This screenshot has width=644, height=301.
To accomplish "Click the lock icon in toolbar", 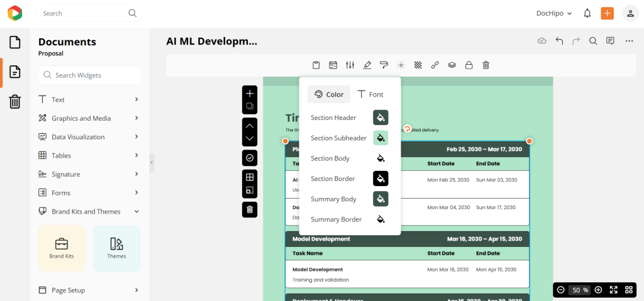I will [x=469, y=65].
